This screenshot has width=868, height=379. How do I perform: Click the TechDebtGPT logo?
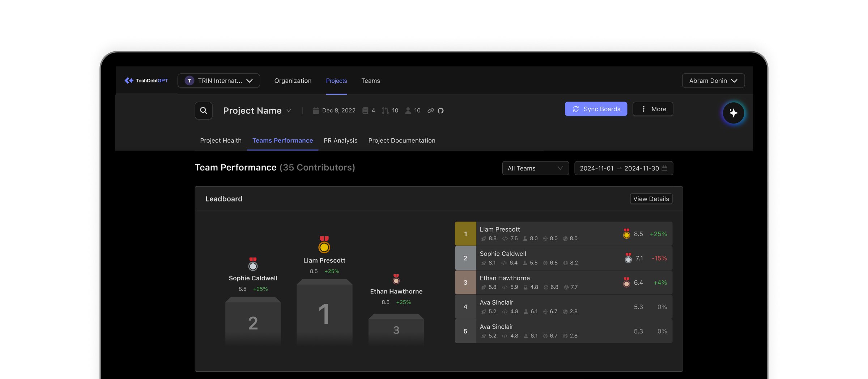(146, 81)
